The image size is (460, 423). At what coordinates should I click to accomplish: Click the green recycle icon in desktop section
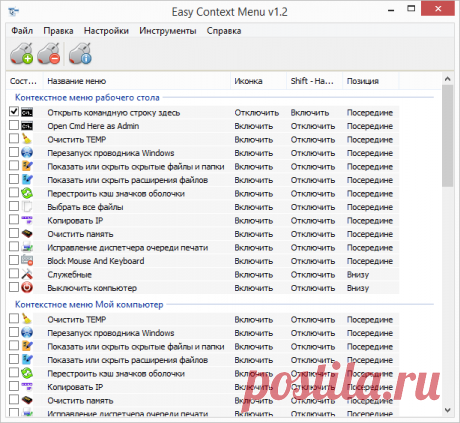(x=27, y=193)
